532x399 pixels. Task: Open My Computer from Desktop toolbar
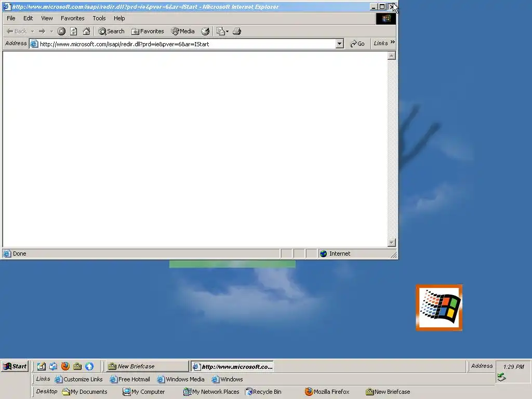[143, 392]
